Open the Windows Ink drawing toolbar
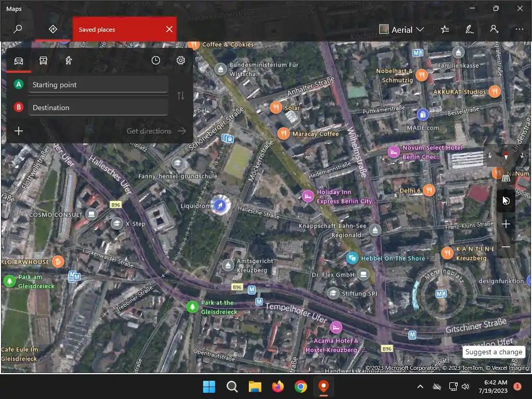 click(469, 30)
